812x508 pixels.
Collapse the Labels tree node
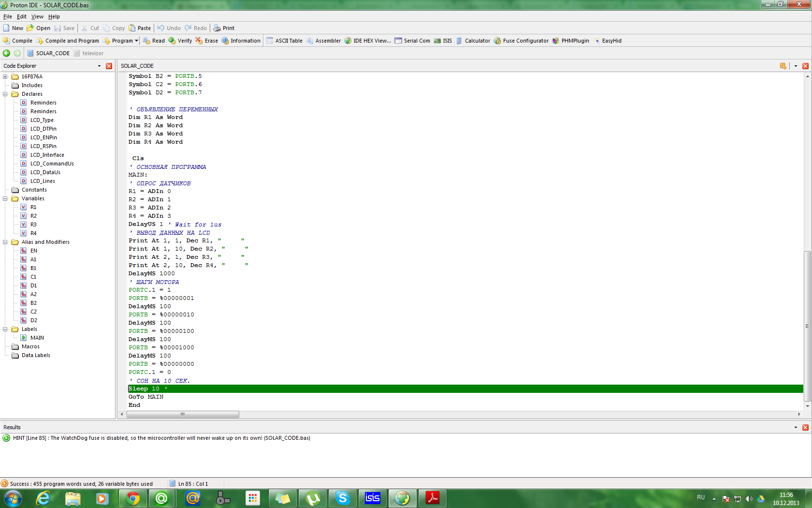coord(5,329)
